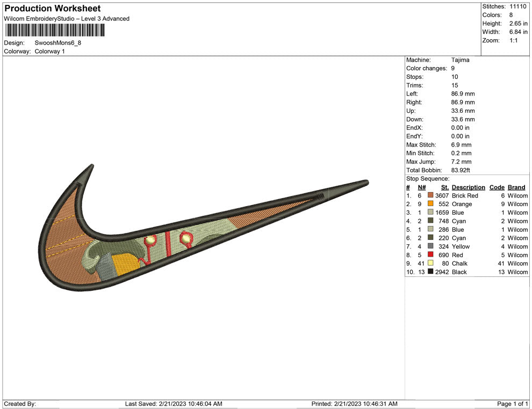This screenshot has height=409, width=532.
Task: Click the swatch beside 286 Blue
Action: point(430,229)
